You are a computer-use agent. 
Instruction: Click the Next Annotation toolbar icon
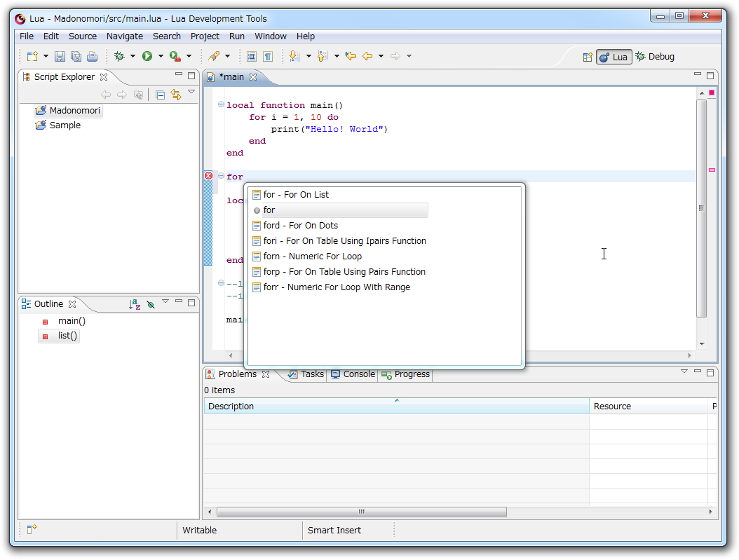(294, 57)
